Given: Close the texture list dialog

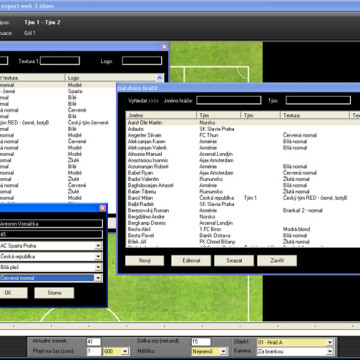Looking at the screenshot, I should (164, 47).
